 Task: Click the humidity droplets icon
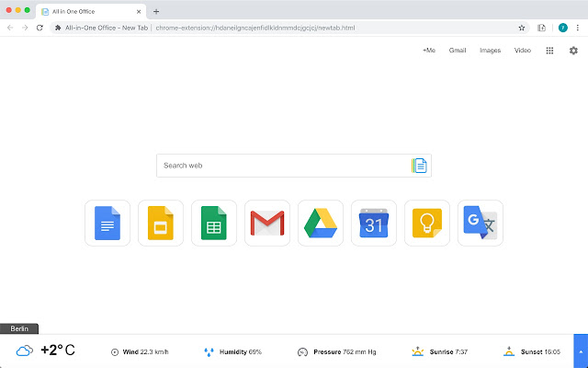pos(209,352)
